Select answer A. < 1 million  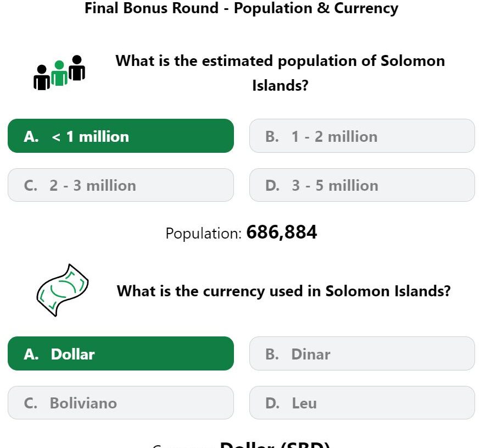tap(121, 136)
